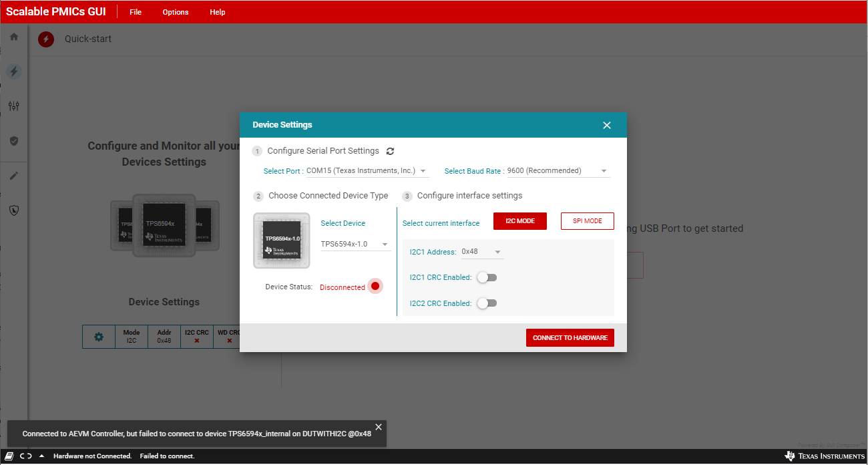This screenshot has height=465, width=868.
Task: Open the log book icon in status bar
Action: [9, 456]
